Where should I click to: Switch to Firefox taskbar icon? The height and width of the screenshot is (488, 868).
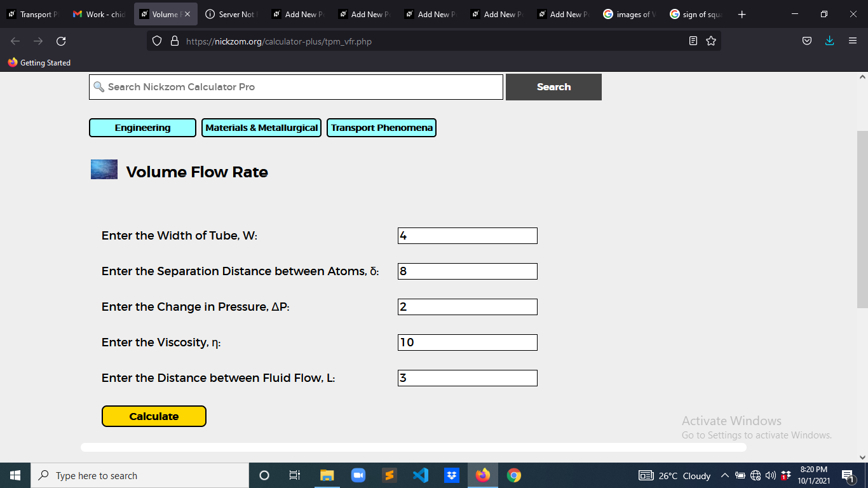point(483,475)
